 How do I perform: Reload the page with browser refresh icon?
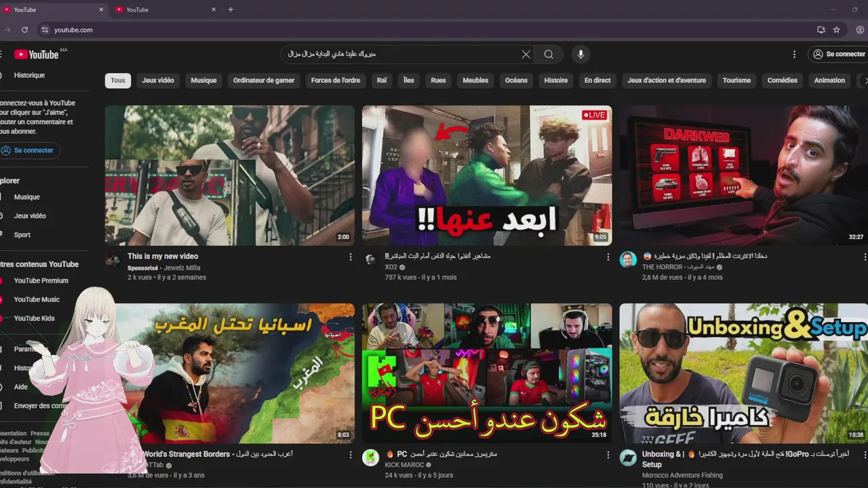pos(24,30)
